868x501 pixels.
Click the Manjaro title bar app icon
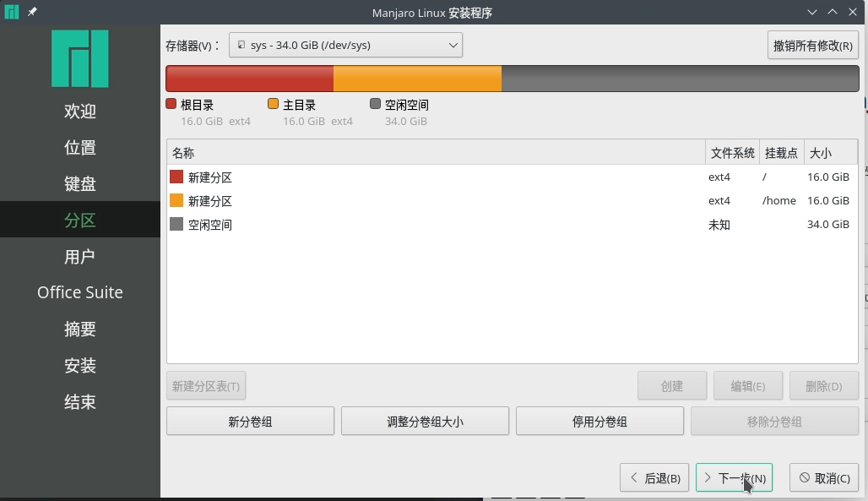pyautogui.click(x=12, y=12)
